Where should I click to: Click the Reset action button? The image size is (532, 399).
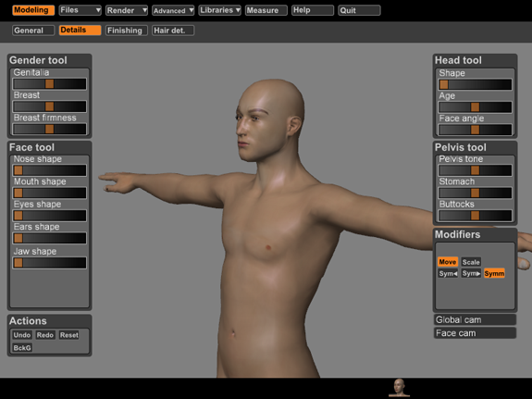click(68, 335)
